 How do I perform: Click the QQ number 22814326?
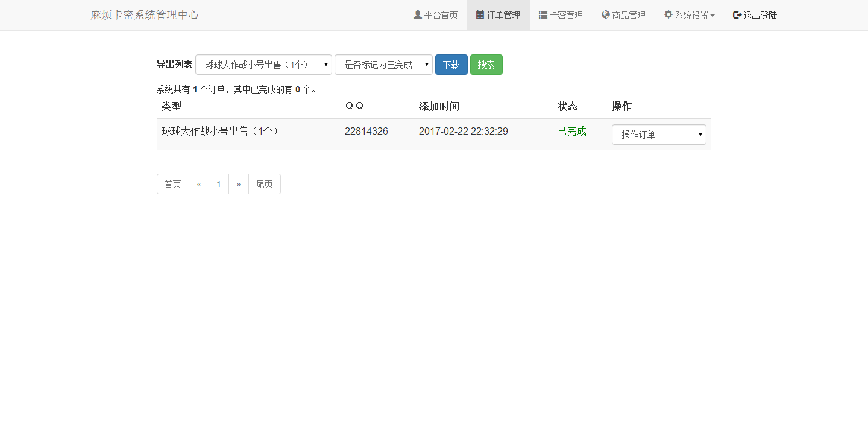tap(366, 131)
